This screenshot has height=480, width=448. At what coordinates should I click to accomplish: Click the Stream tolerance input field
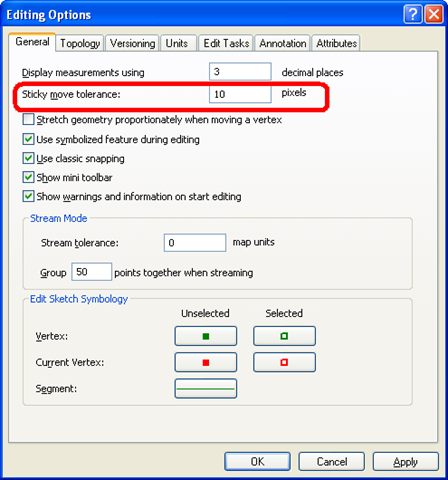click(x=195, y=243)
